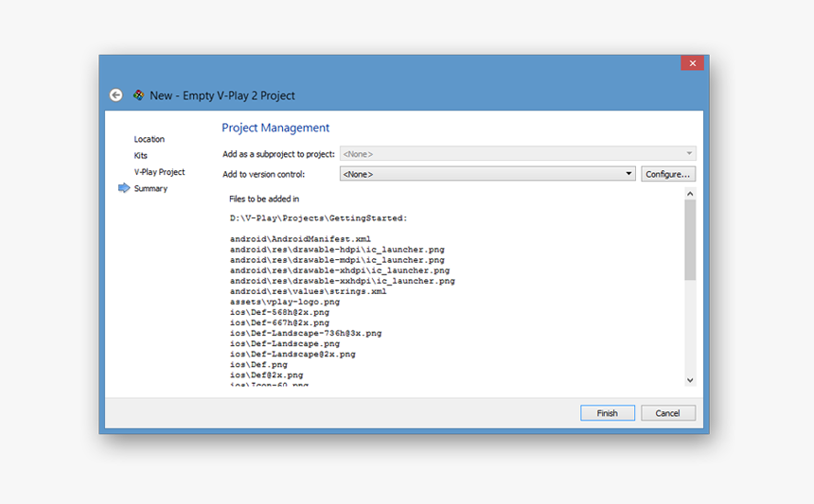Click the Configure... button
Viewport: 814px width, 504px height.
pyautogui.click(x=667, y=174)
